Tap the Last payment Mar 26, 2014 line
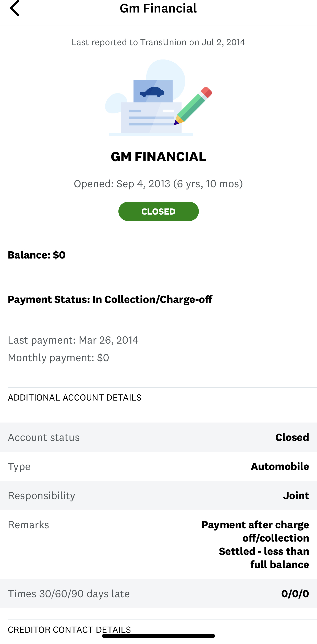Screen dimensions: 317x644 point(73,340)
